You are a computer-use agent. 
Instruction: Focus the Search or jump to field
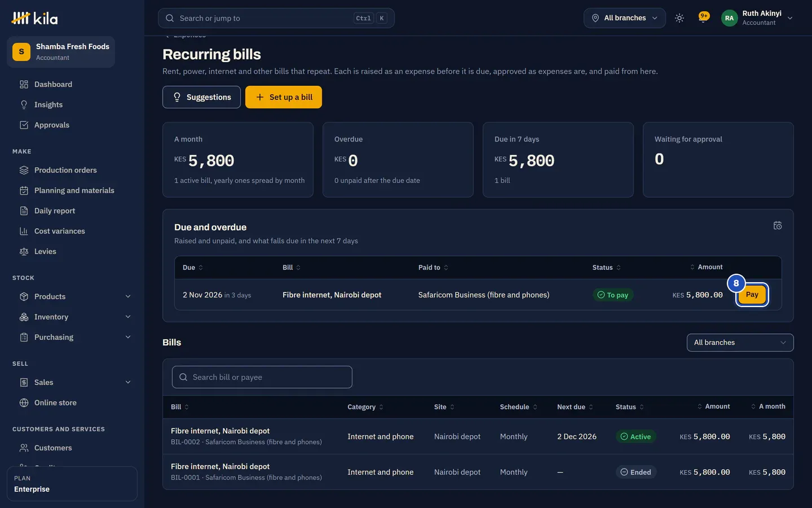point(276,18)
